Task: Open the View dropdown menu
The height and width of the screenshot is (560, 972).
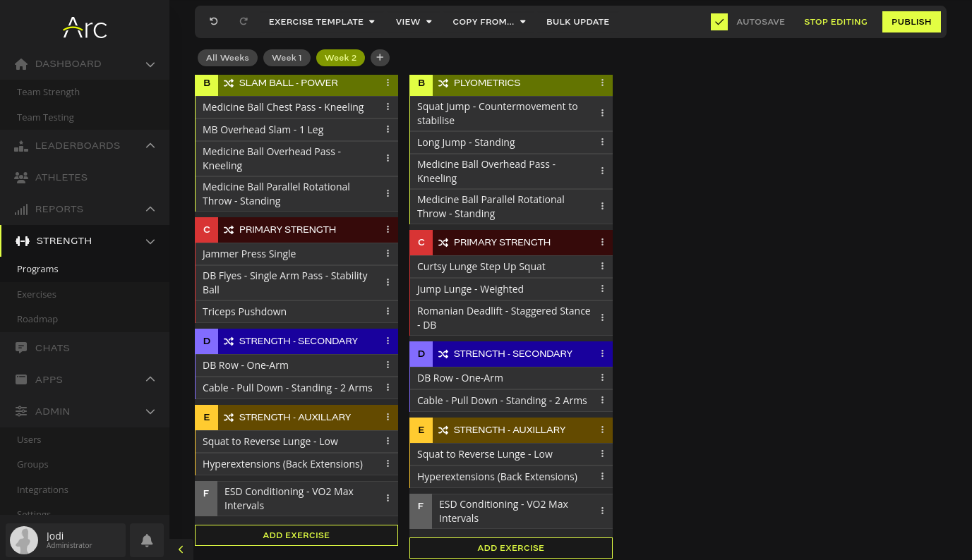Action: coord(414,22)
